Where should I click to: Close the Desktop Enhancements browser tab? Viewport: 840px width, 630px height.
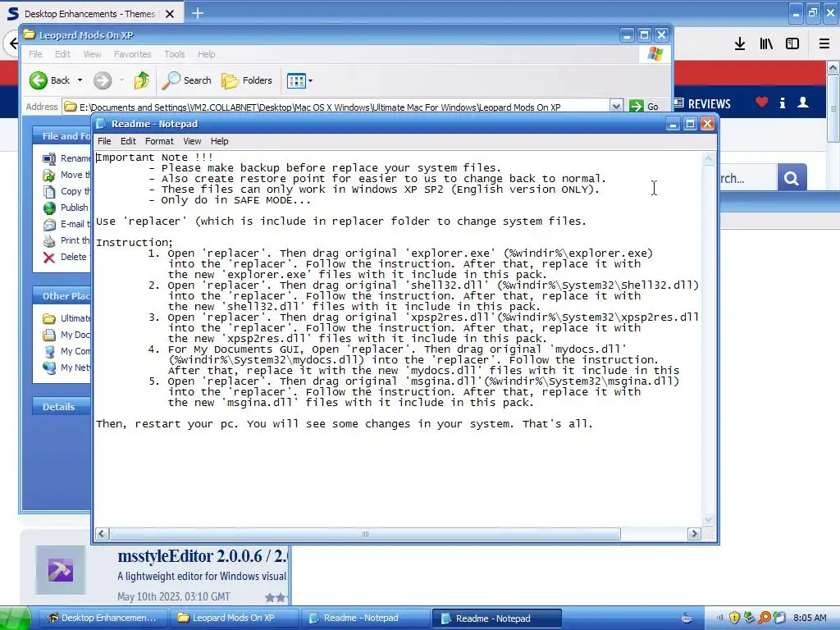click(x=170, y=14)
